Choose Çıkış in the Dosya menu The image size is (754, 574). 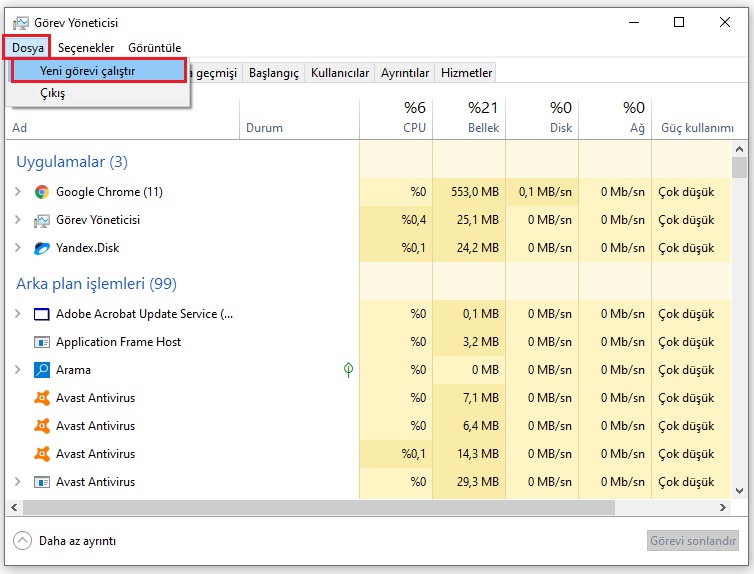pyautogui.click(x=53, y=93)
